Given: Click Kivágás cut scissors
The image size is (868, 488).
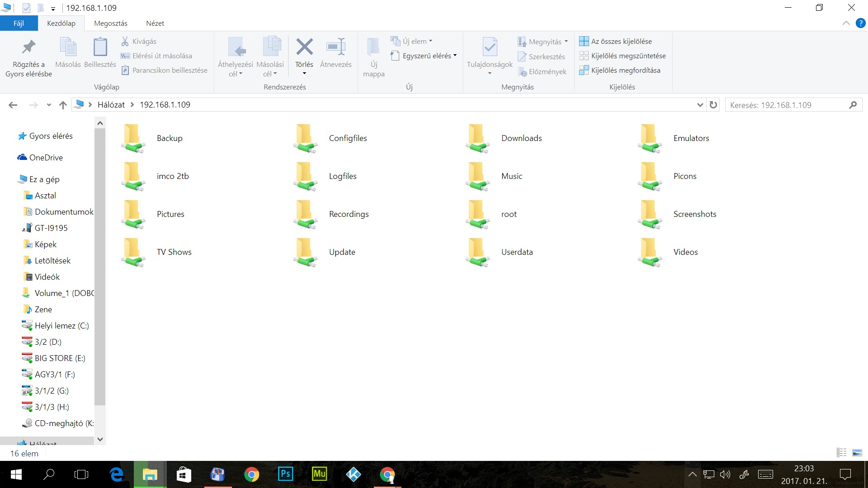Looking at the screenshot, I should click(139, 41).
